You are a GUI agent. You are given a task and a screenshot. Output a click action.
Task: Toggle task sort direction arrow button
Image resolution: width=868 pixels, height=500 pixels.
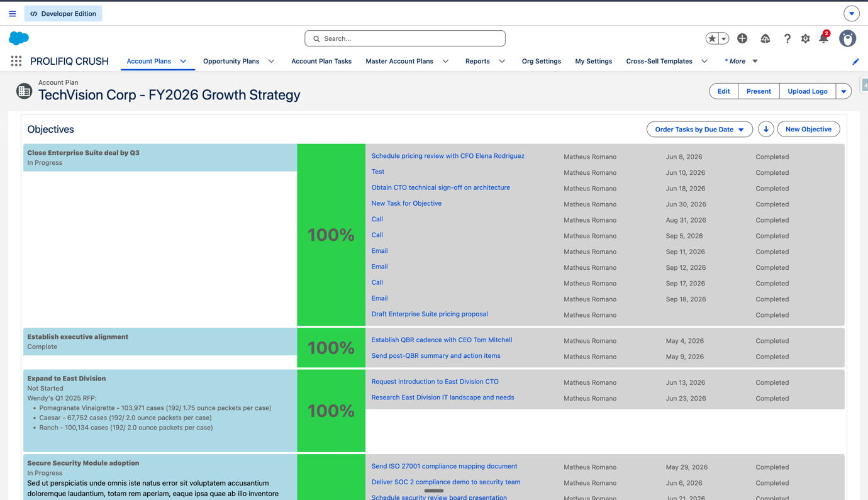click(x=765, y=129)
